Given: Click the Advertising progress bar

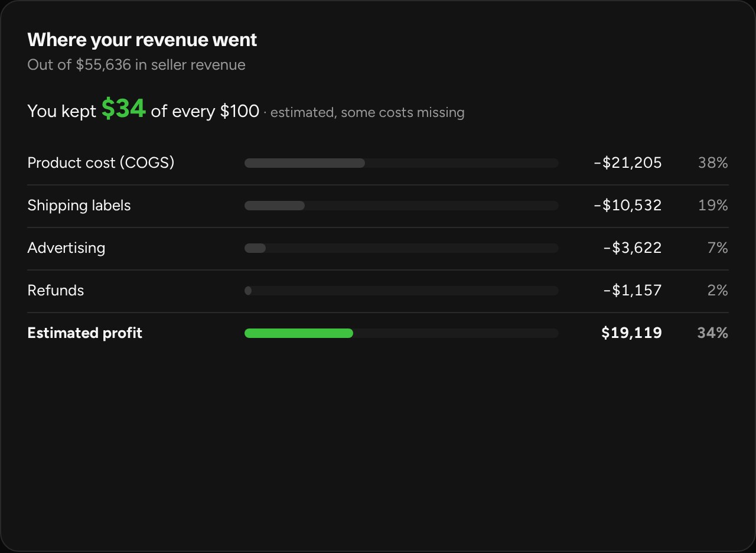Looking at the screenshot, I should click(402, 248).
